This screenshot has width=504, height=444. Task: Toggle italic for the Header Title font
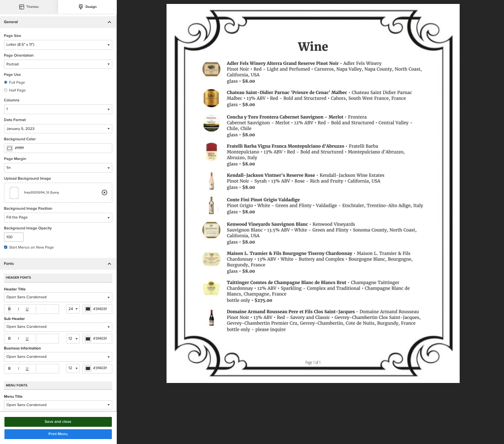coord(18,309)
